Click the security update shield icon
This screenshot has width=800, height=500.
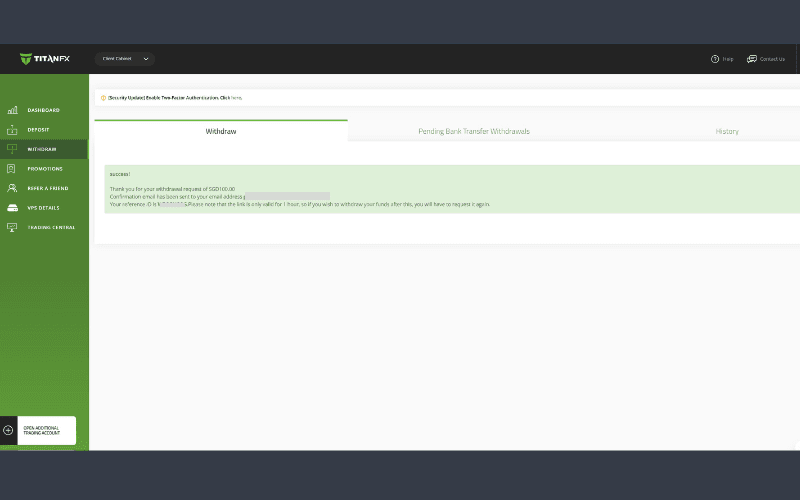point(103,98)
